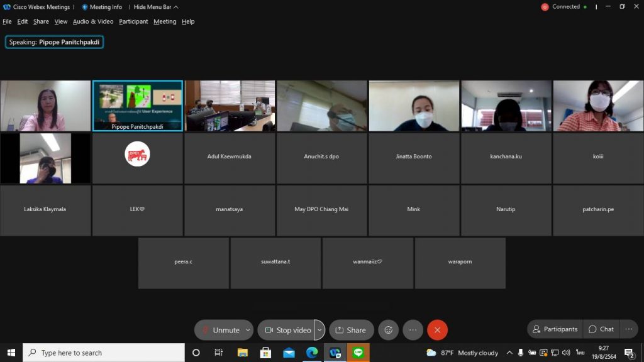Expand audio options arrow beside Unmute
The width and height of the screenshot is (644, 362).
pos(248,330)
